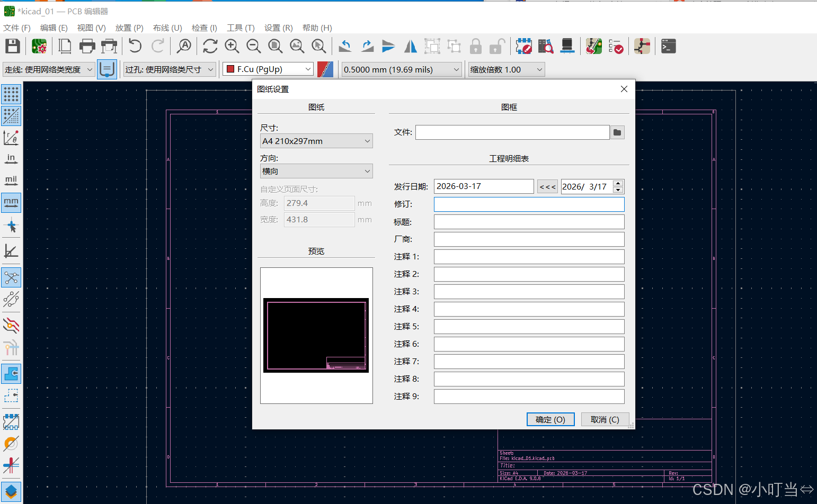Mirror the selection horizontally
The width and height of the screenshot is (817, 504).
click(410, 47)
